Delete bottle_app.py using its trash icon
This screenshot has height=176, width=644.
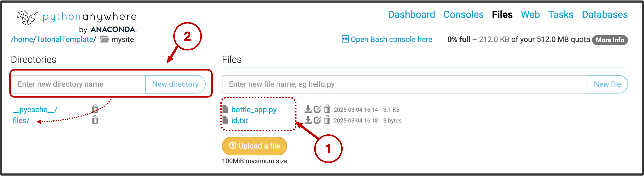[x=327, y=109]
